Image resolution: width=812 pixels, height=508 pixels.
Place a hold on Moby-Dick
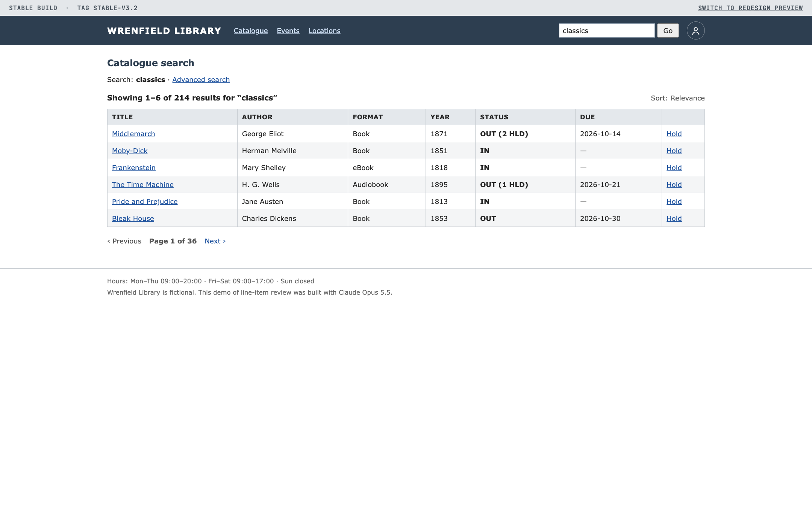point(674,151)
